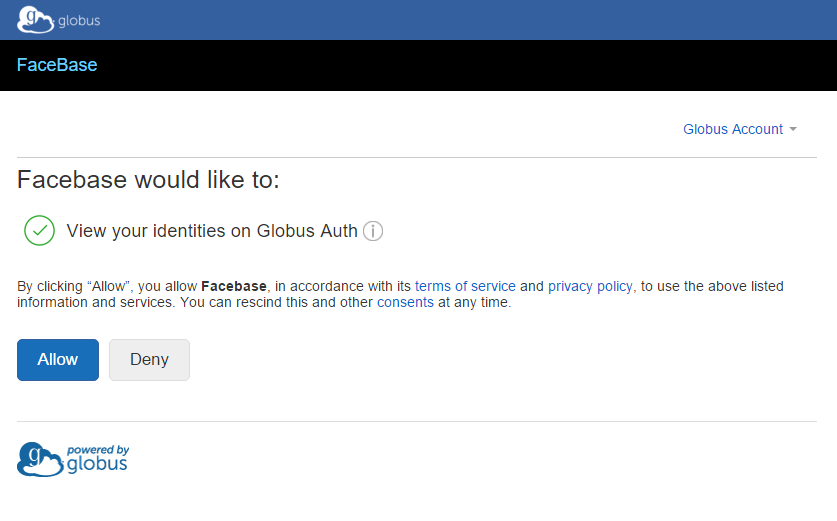
Task: Click the green checkmark circle icon
Action: click(39, 231)
